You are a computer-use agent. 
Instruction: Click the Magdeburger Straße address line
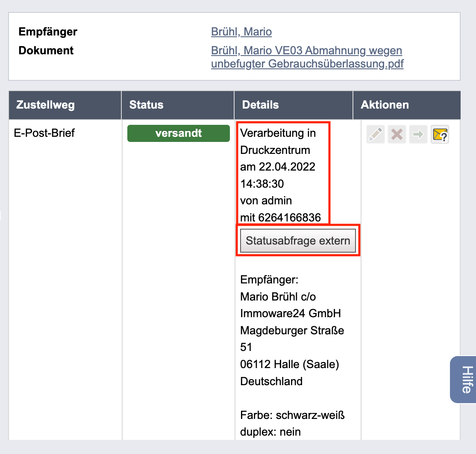coord(292,330)
